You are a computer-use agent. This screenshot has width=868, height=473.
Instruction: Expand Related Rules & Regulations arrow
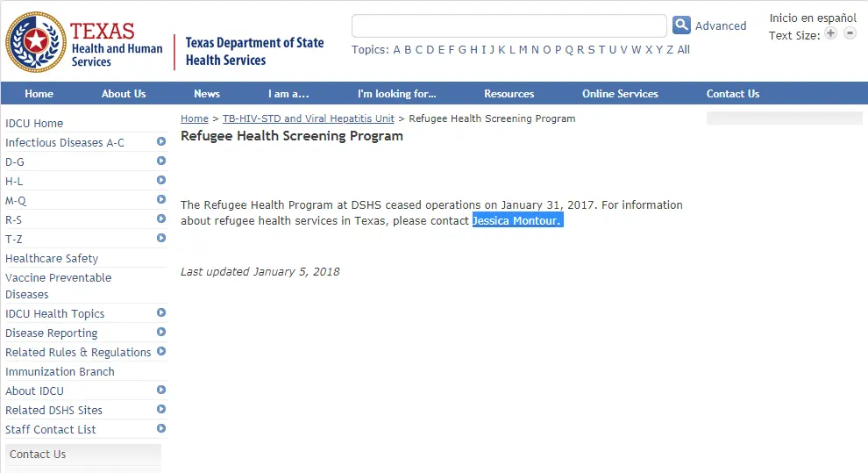161,351
